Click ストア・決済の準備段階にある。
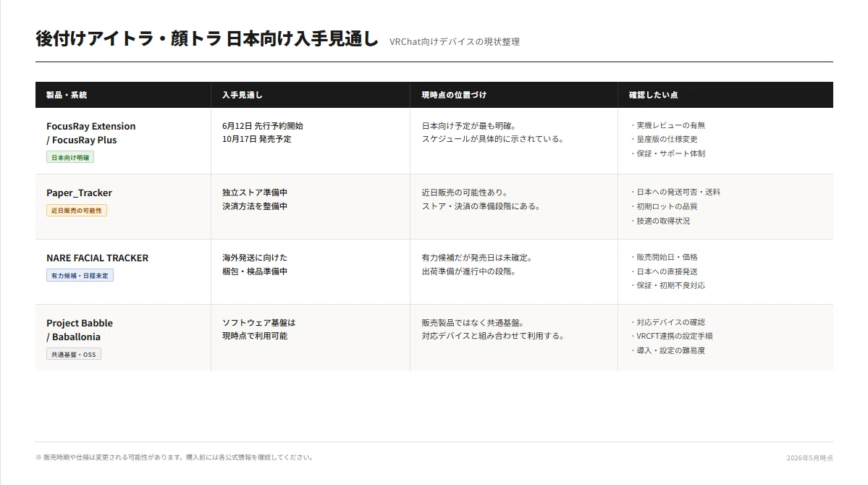This screenshot has width=868, height=485. pos(482,206)
